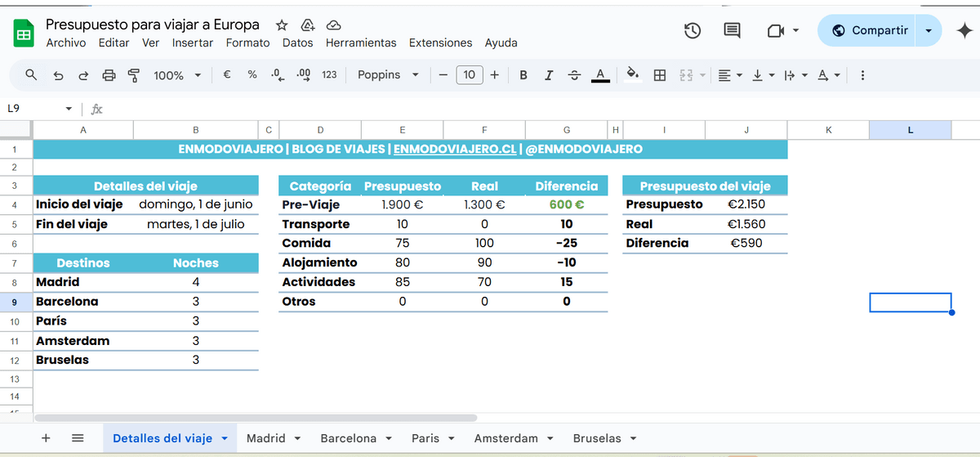Click the undo arrow icon
980x457 pixels.
pyautogui.click(x=58, y=75)
